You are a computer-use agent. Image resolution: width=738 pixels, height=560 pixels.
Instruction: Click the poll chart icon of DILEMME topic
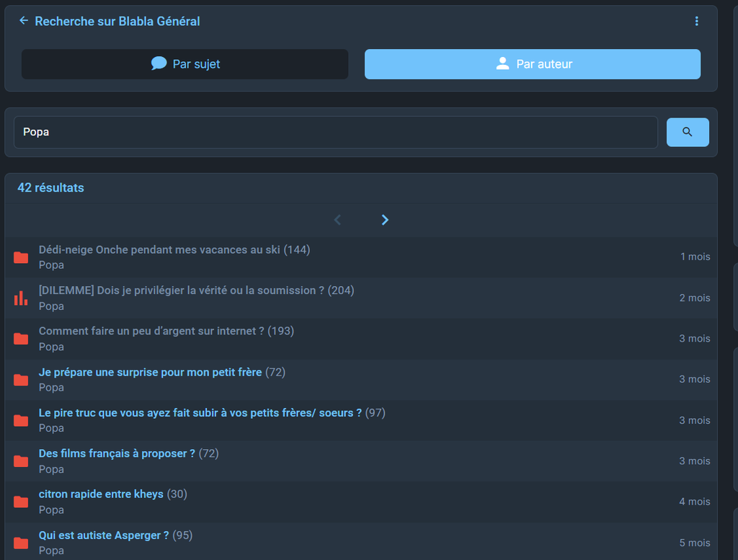point(21,298)
